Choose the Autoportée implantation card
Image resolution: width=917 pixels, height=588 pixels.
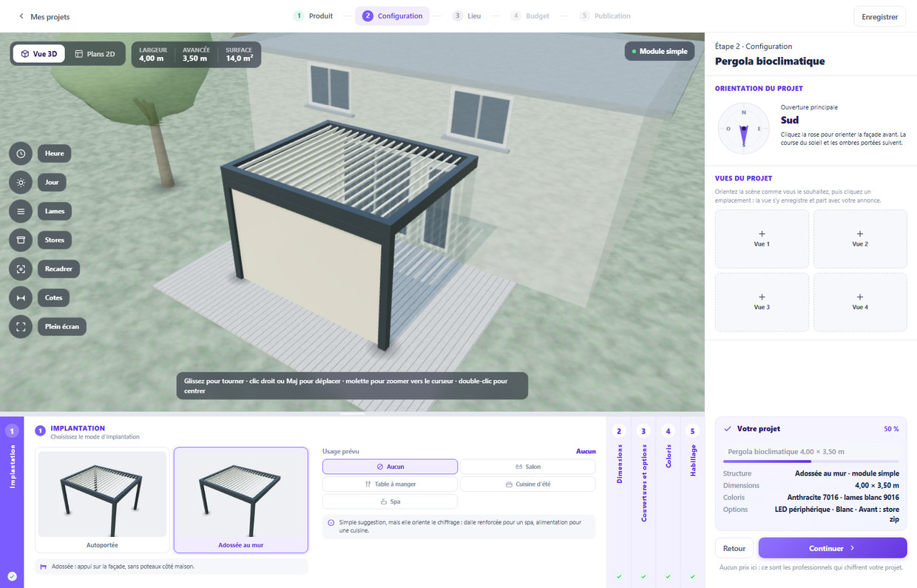coord(102,500)
